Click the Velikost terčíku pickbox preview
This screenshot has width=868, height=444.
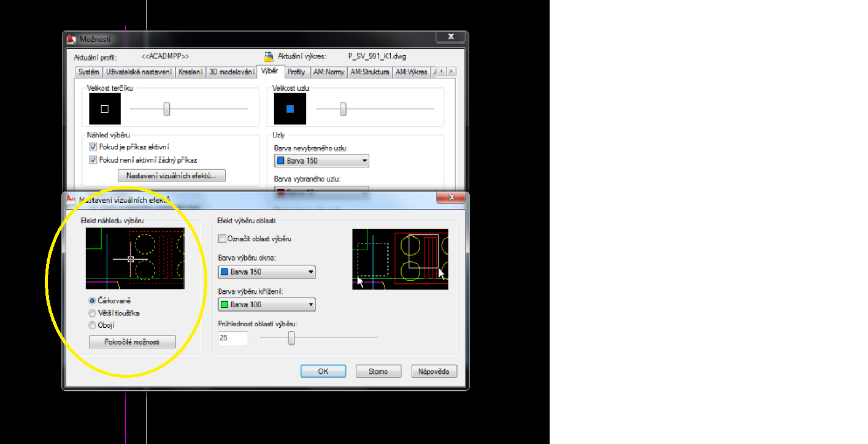(105, 109)
